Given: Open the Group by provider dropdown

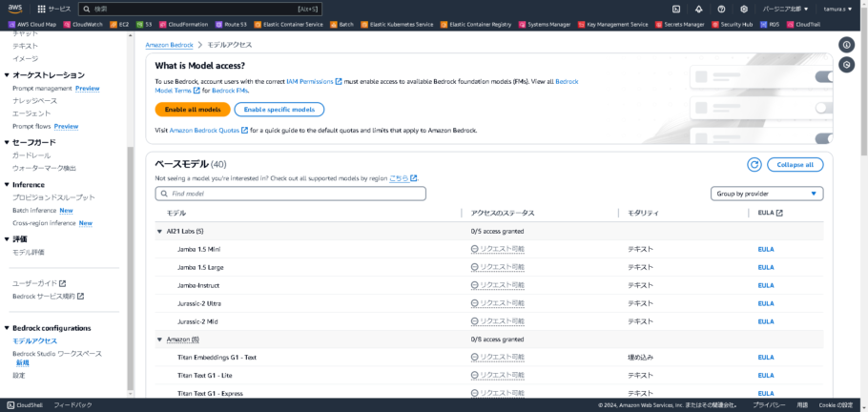Looking at the screenshot, I should pyautogui.click(x=767, y=194).
